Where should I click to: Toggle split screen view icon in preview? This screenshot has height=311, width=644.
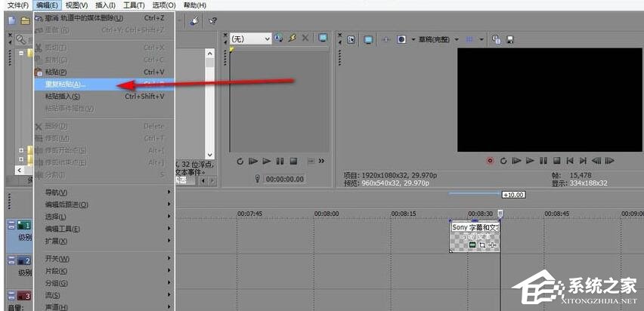click(x=401, y=39)
